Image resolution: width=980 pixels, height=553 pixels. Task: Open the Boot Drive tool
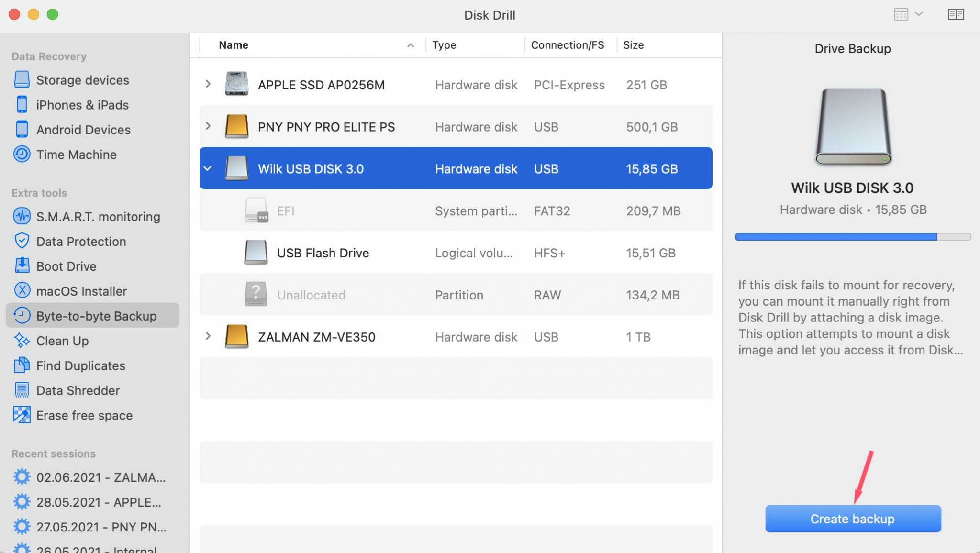[66, 266]
